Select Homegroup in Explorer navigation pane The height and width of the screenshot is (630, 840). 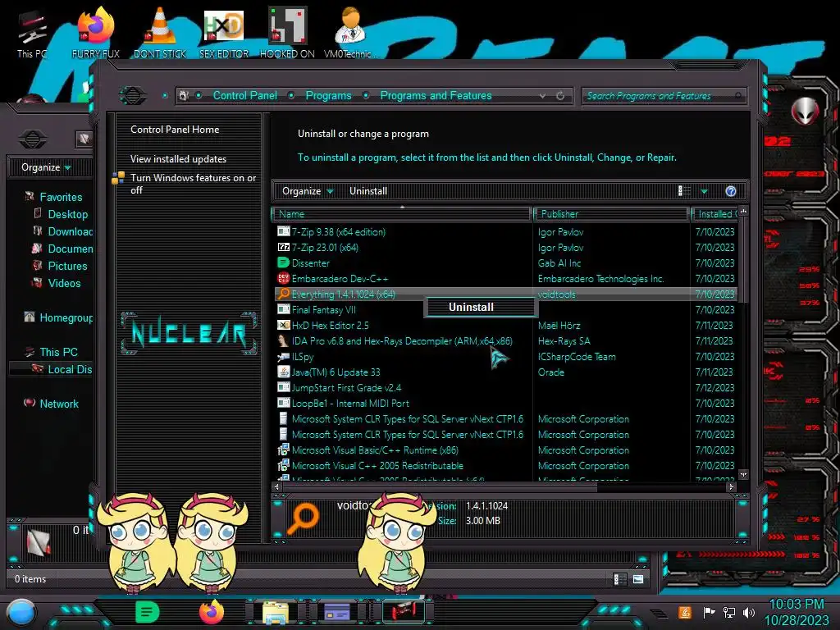66,317
